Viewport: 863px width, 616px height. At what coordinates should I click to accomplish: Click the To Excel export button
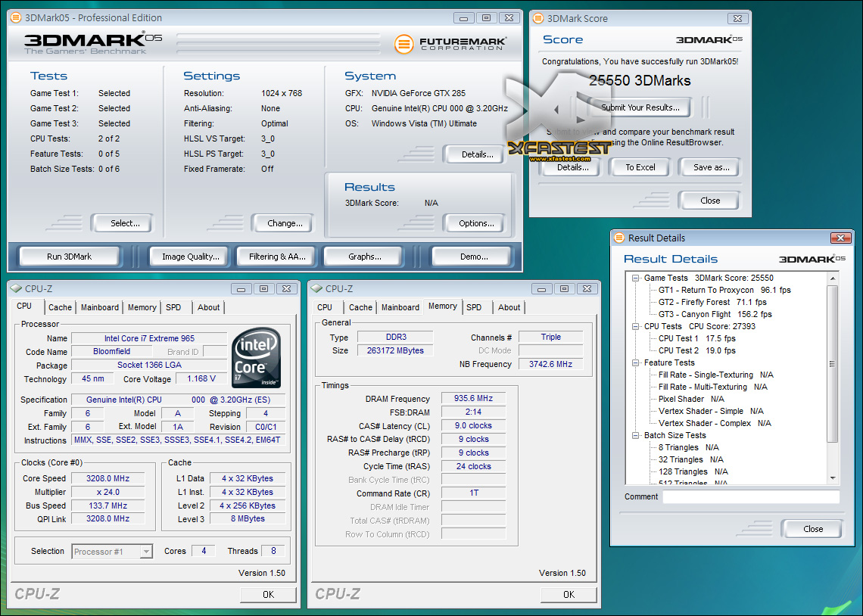point(640,167)
